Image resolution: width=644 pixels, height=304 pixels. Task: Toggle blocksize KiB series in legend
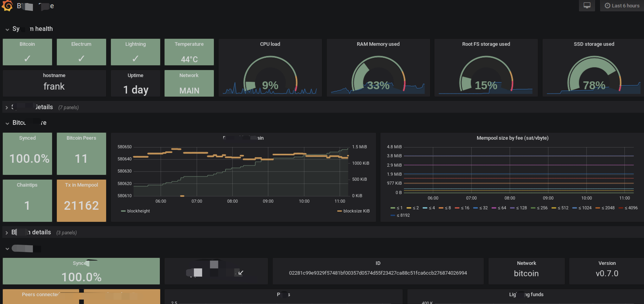pyautogui.click(x=356, y=211)
